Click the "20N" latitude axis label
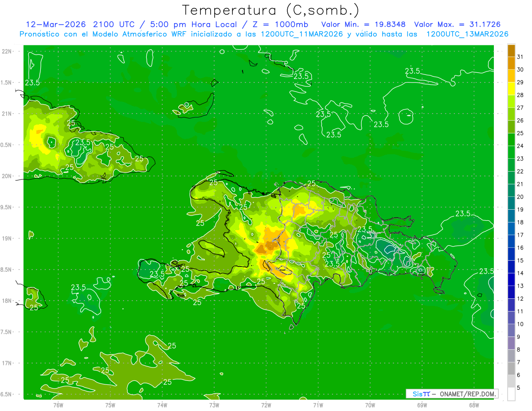The width and height of the screenshot is (532, 411). coord(7,176)
